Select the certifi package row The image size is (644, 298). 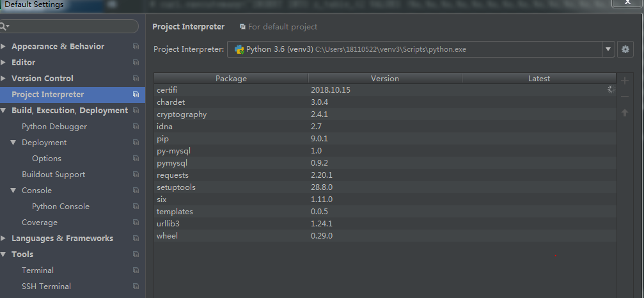click(385, 90)
